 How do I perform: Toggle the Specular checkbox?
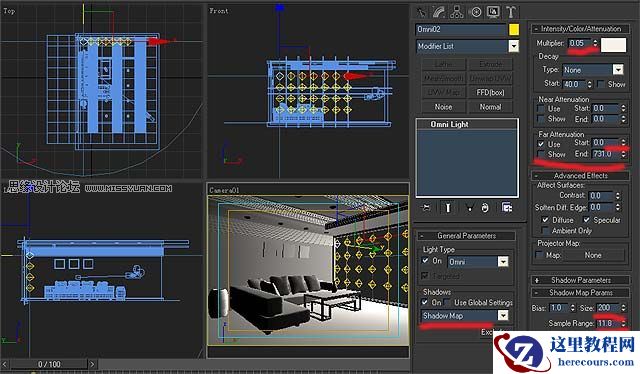587,220
